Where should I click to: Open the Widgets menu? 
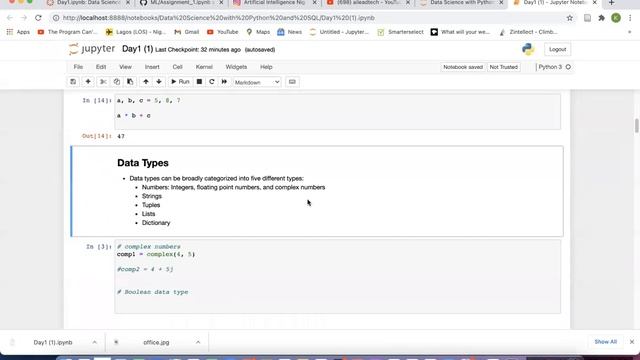236,67
